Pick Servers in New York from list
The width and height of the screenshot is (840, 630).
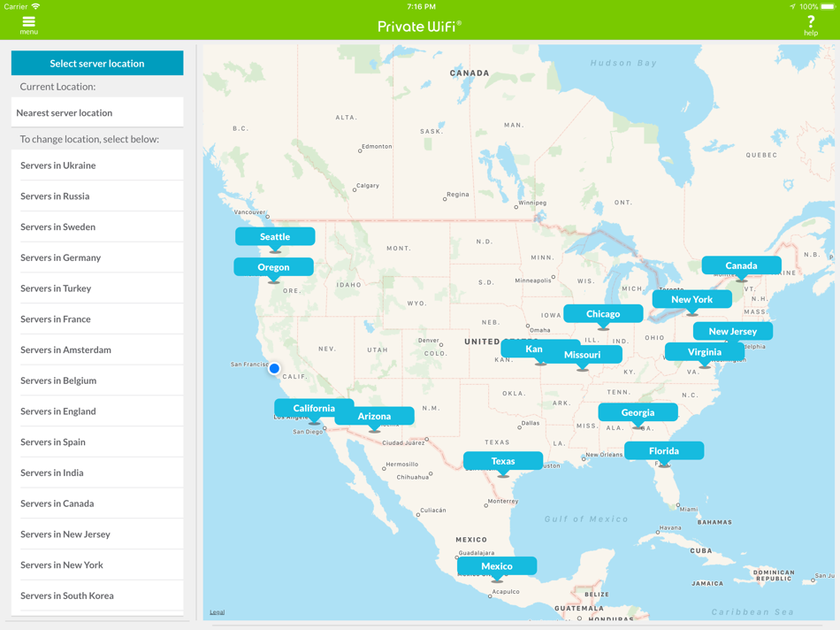click(x=97, y=565)
